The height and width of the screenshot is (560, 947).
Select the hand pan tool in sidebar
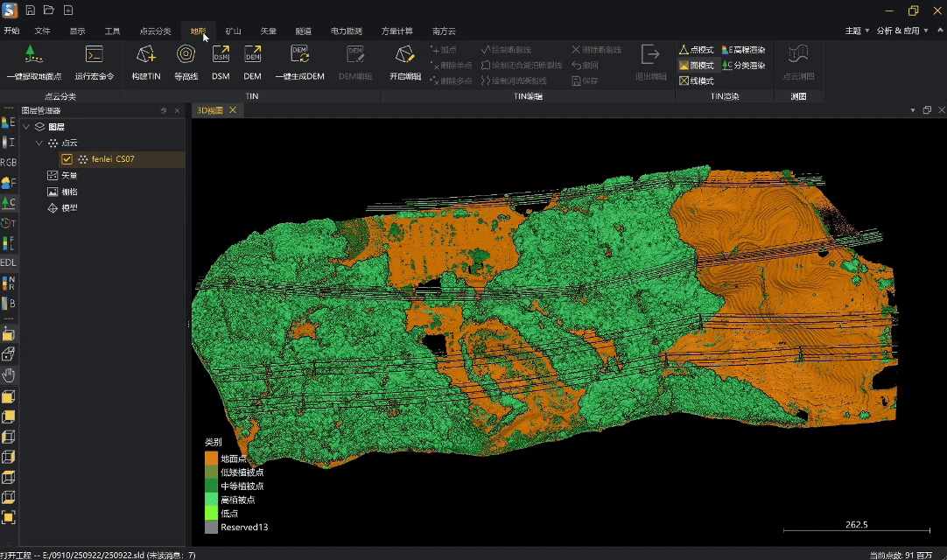(9, 375)
